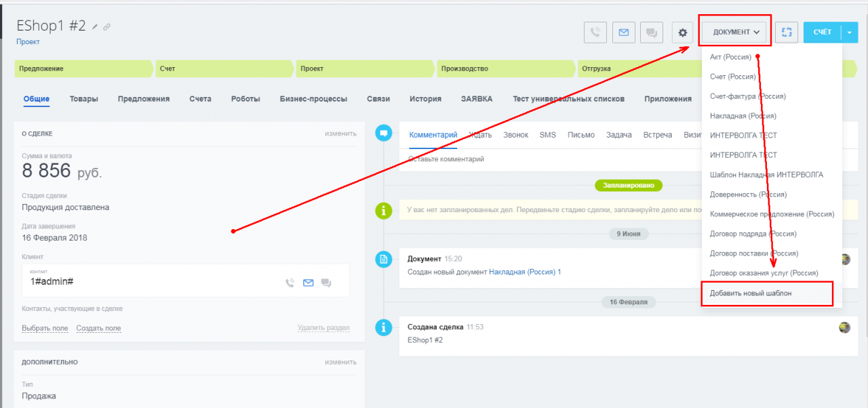This screenshot has width=868, height=408.
Task: Switch to the Приложения tab
Action: [668, 99]
